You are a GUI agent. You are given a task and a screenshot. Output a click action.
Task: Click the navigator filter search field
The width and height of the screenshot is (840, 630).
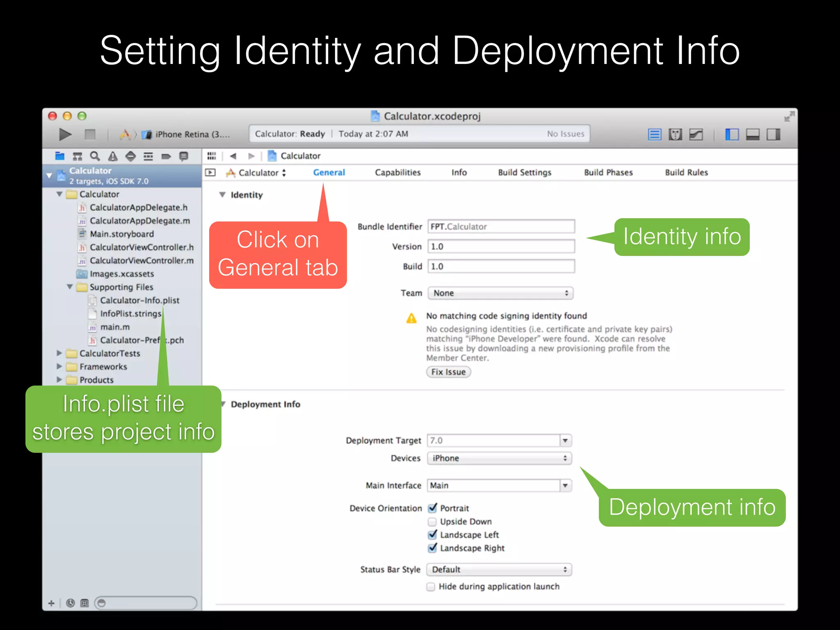[146, 603]
